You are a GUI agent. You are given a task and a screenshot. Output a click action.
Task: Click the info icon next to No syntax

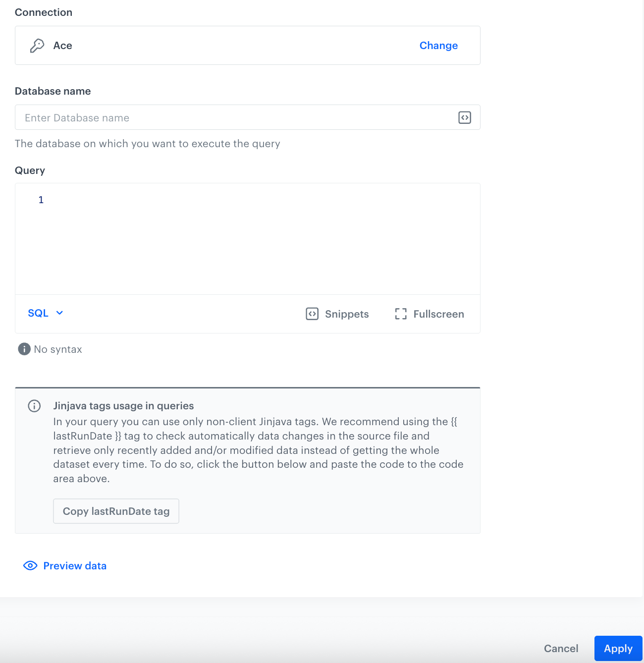pos(23,349)
